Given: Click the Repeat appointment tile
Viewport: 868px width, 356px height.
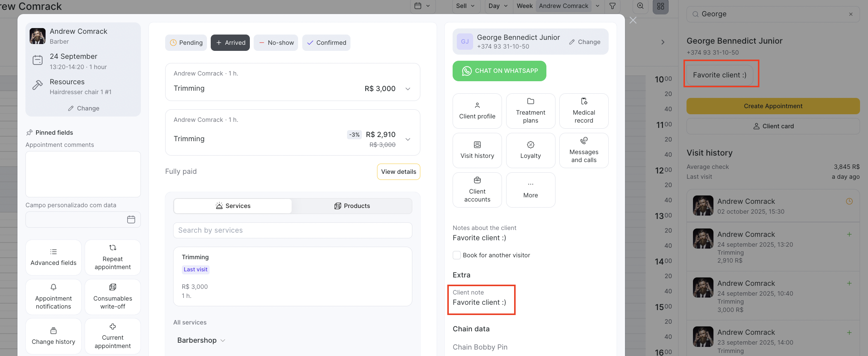Looking at the screenshot, I should tap(113, 257).
